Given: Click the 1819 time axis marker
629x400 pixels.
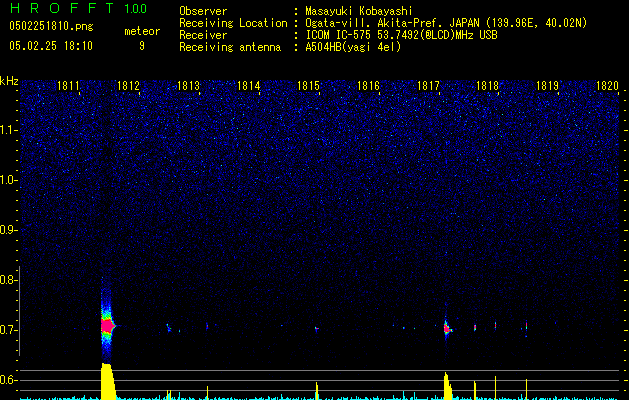Looking at the screenshot, I should [548, 85].
